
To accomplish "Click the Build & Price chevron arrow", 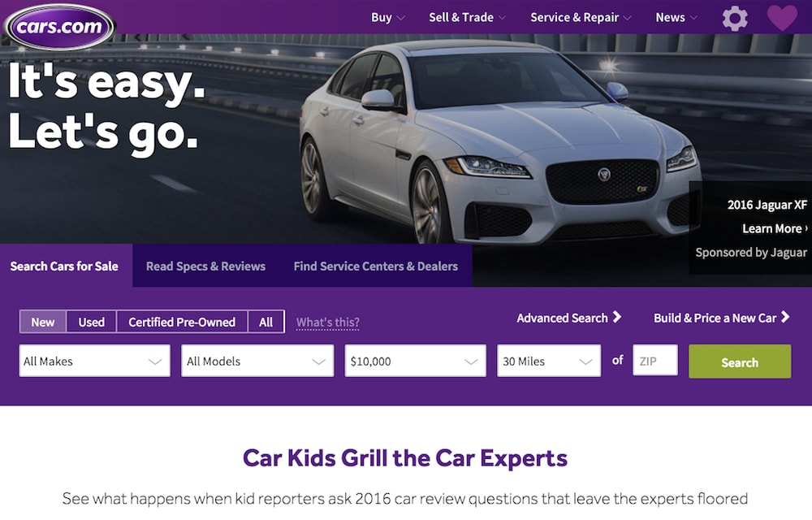I will tap(785, 317).
